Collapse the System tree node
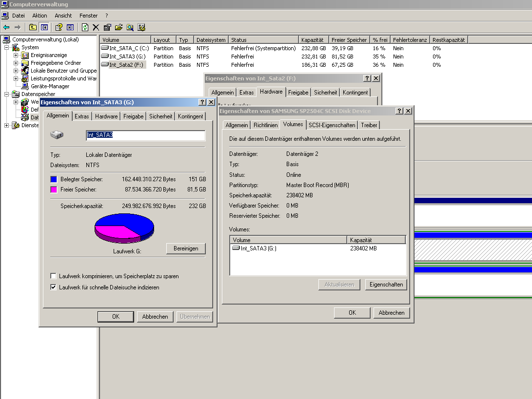Image resolution: width=532 pixels, height=399 pixels. tap(6, 47)
